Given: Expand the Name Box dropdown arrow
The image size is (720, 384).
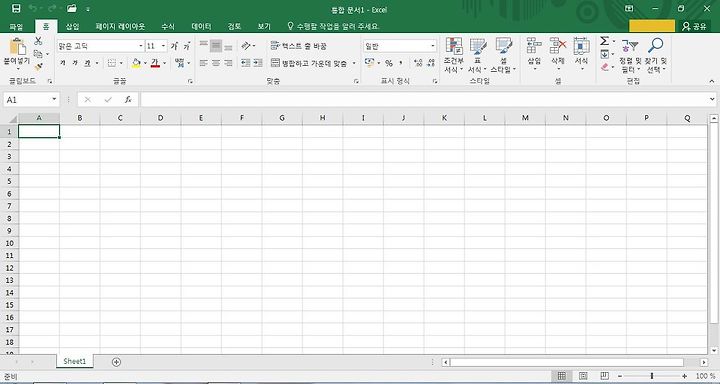Looking at the screenshot, I should [54, 99].
